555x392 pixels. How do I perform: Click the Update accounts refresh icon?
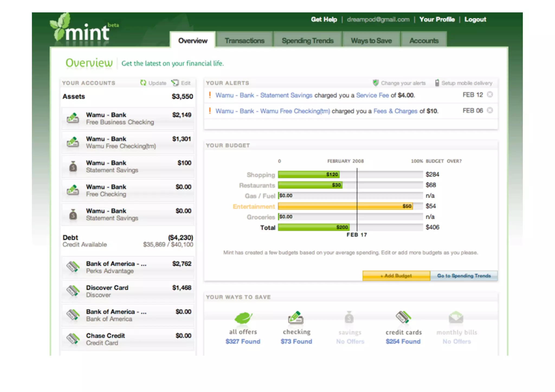pos(143,83)
